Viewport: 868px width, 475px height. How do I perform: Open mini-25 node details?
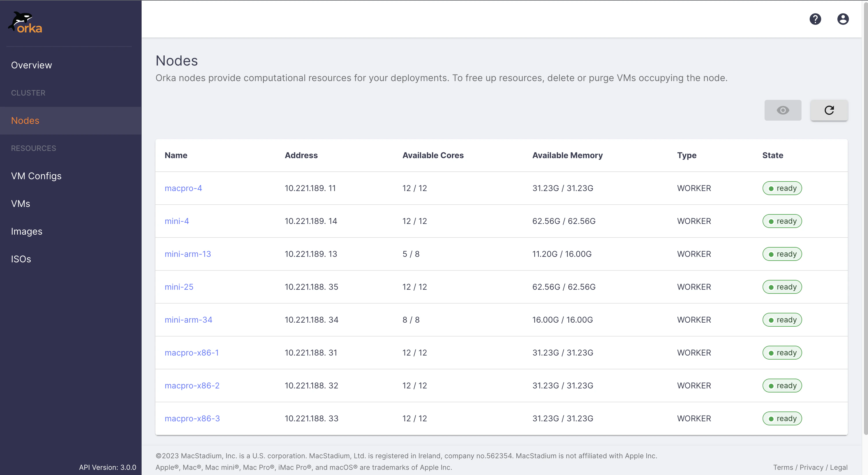(x=179, y=287)
